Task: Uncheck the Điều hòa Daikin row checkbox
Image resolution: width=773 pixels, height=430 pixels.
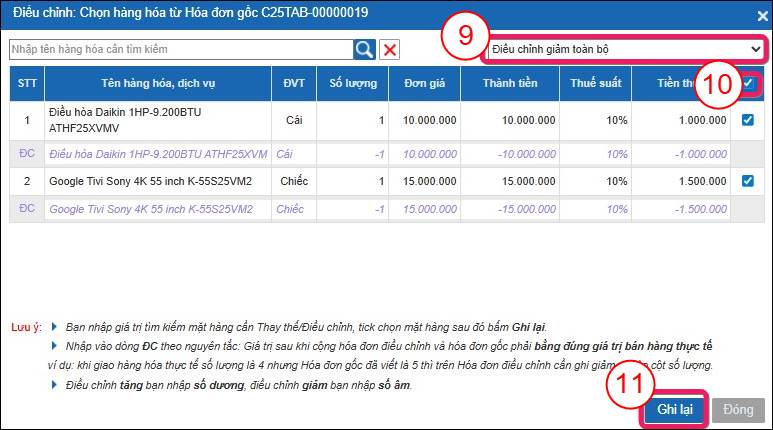Action: 749,120
